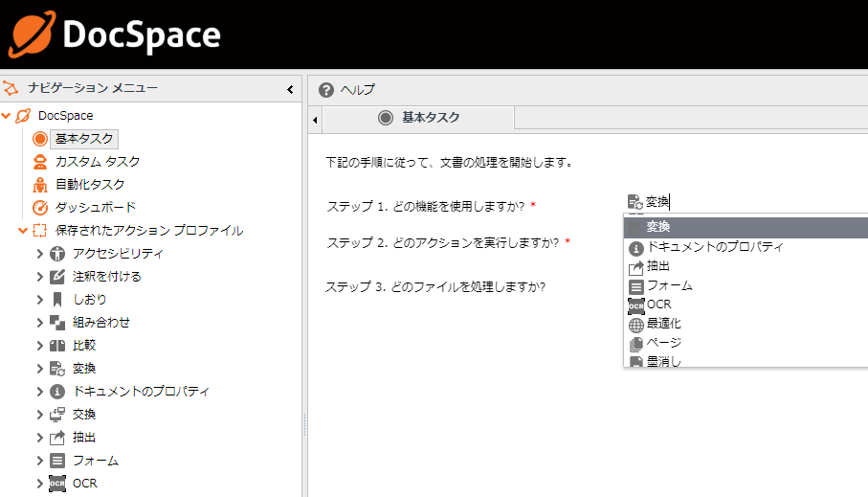
Task: Expand the ドキュメントのプロパティ tree node
Action: click(x=40, y=392)
